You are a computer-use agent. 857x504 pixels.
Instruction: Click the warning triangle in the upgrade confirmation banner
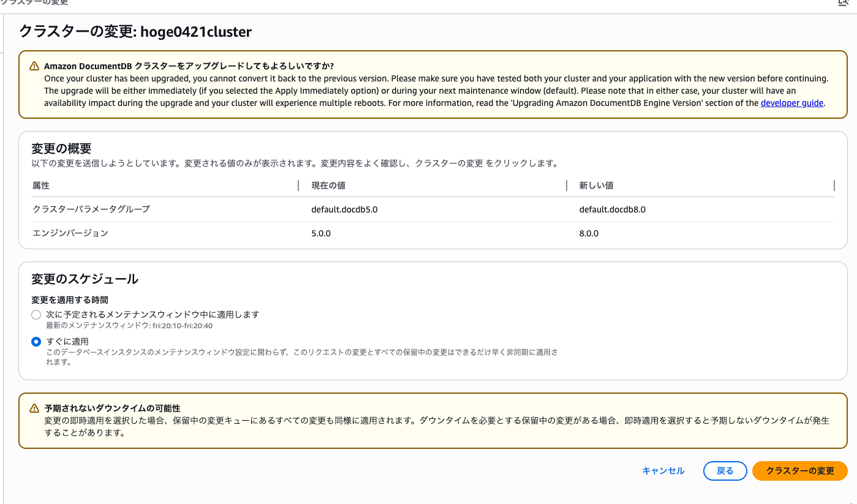click(x=34, y=66)
